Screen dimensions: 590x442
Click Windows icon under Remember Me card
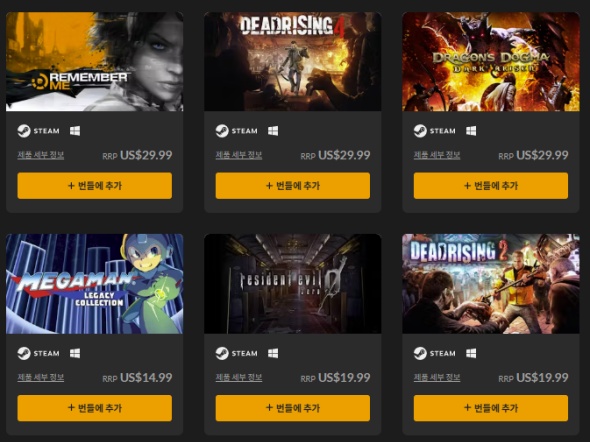[75, 131]
